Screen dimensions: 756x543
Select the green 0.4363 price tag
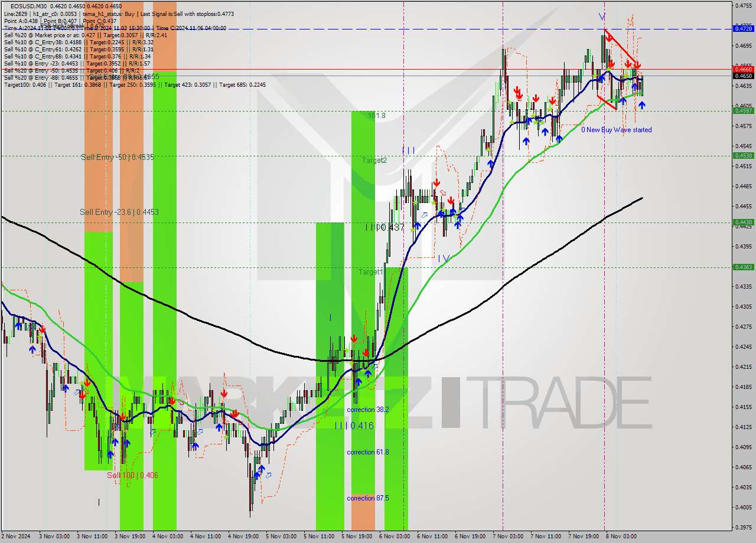click(x=743, y=267)
